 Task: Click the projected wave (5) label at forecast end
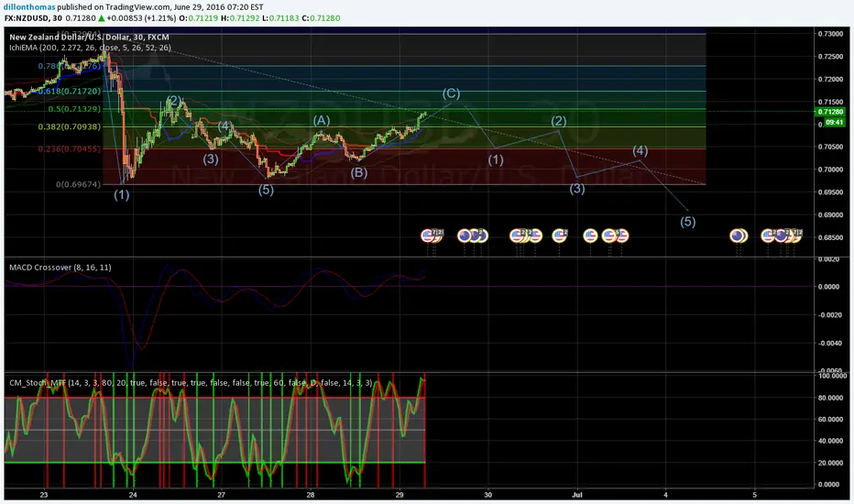point(688,221)
